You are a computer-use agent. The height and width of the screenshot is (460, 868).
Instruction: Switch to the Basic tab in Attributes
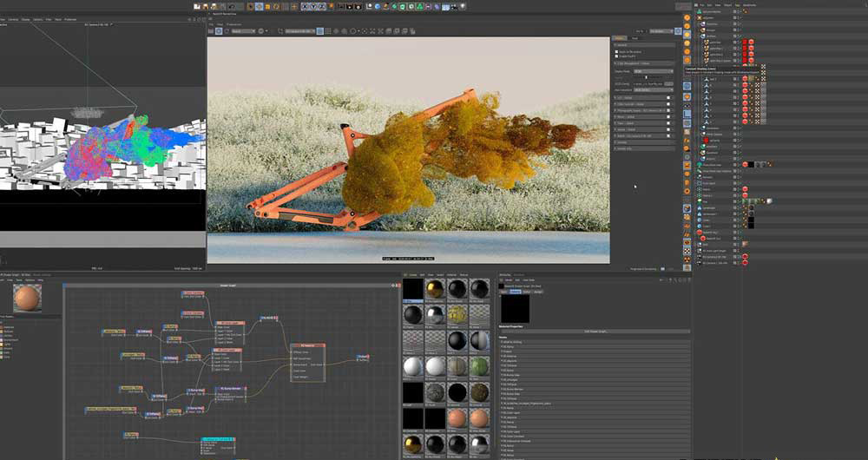pyautogui.click(x=503, y=292)
